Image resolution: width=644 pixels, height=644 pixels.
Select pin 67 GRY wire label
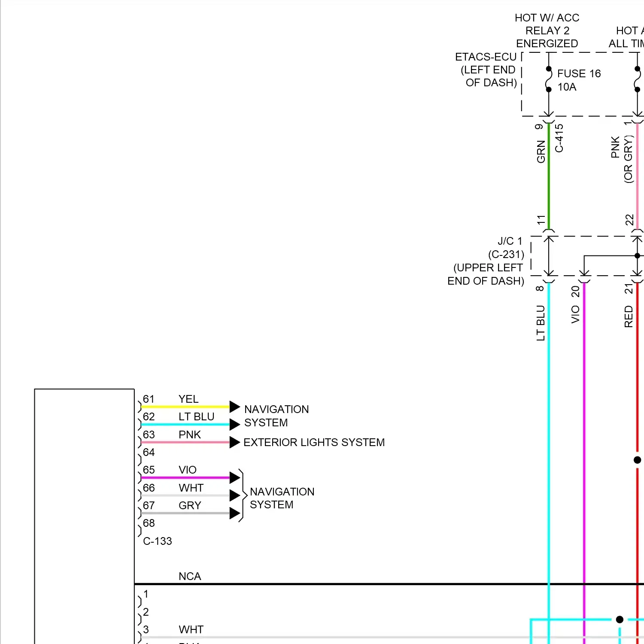coord(190,505)
